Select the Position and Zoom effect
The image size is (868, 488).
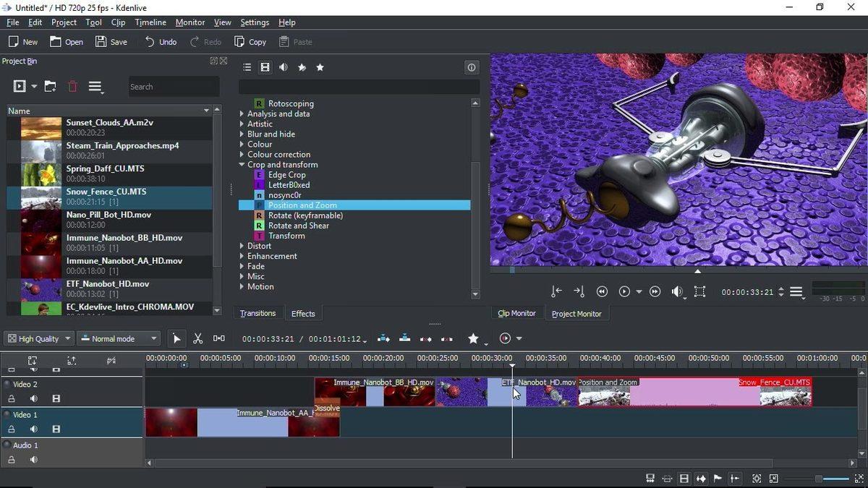coord(302,205)
